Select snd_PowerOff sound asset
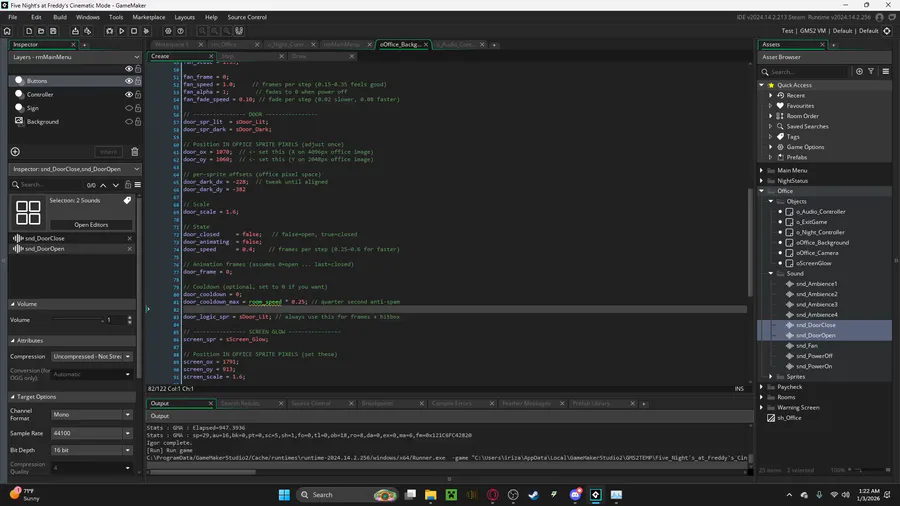This screenshot has height=506, width=900. [x=814, y=356]
